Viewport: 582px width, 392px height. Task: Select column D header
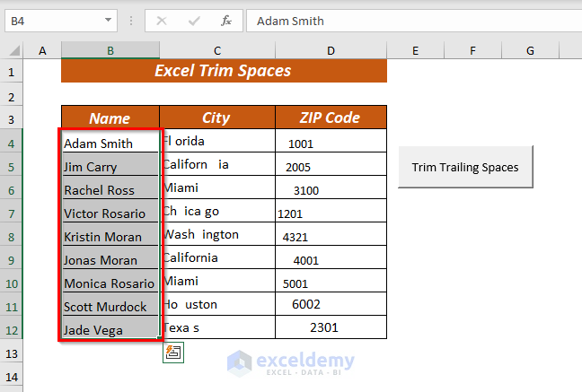(331, 51)
